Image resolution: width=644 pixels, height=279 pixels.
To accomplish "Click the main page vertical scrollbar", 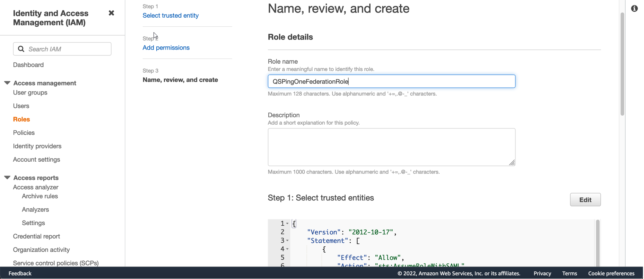I will (x=623, y=64).
